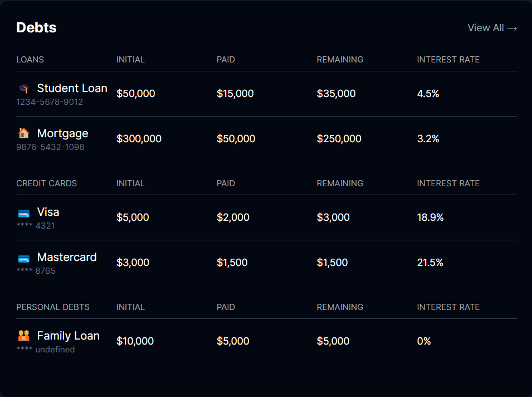Click the INITIAL column header
Screen dimensions: 532x397
pos(130,60)
